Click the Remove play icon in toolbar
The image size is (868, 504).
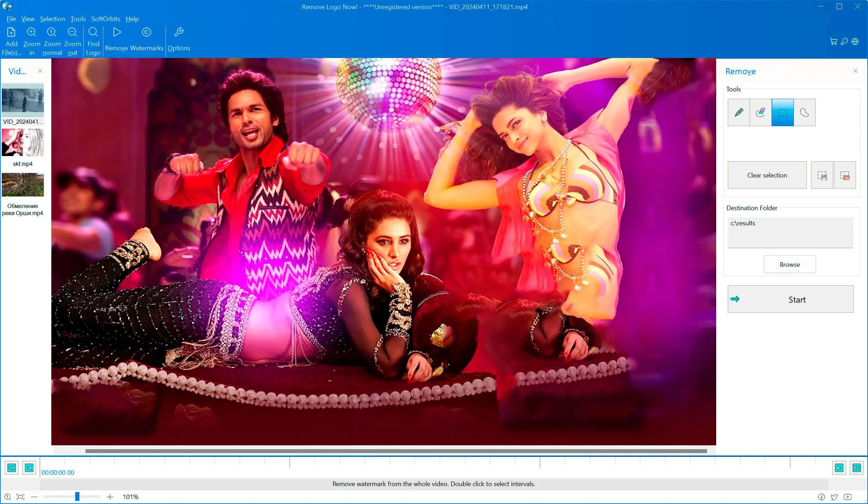click(117, 32)
